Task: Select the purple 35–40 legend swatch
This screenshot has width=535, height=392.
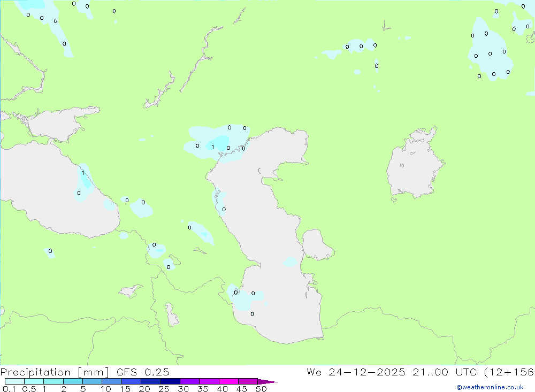Action: pyautogui.click(x=209, y=381)
